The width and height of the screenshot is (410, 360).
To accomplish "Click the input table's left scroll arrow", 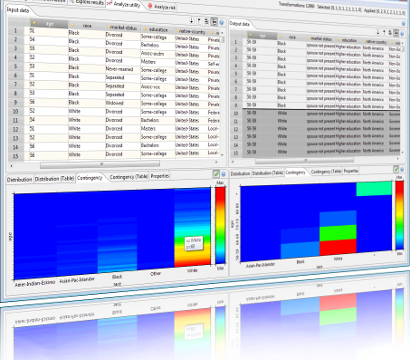I will [x=12, y=165].
